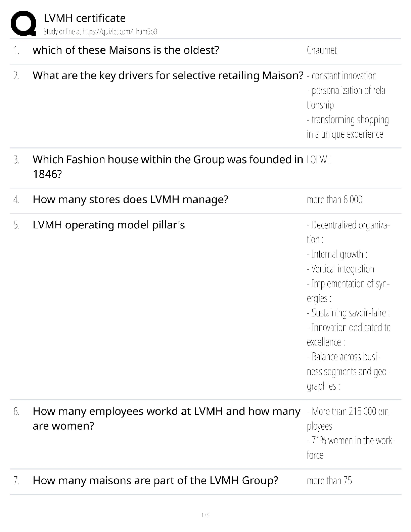This screenshot has width=411, height=532.
Task: Click the answer Chaumet
Action: (322, 50)
